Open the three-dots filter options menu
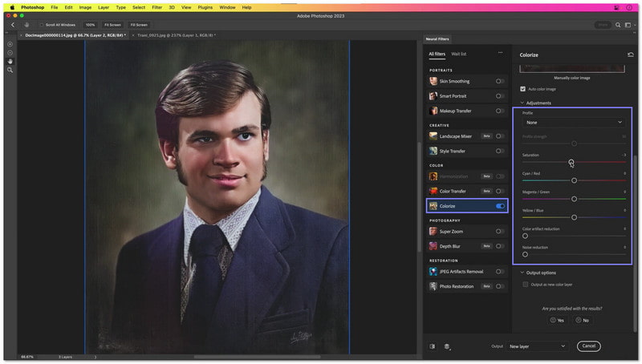 pos(500,54)
